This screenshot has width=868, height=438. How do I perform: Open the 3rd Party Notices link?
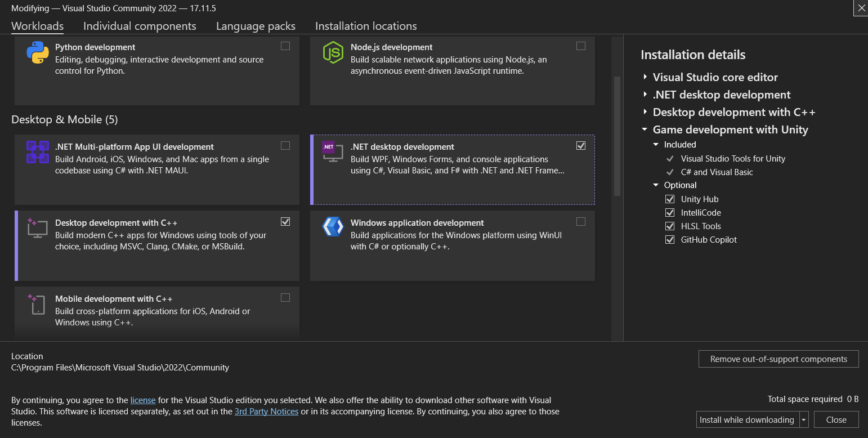(266, 412)
